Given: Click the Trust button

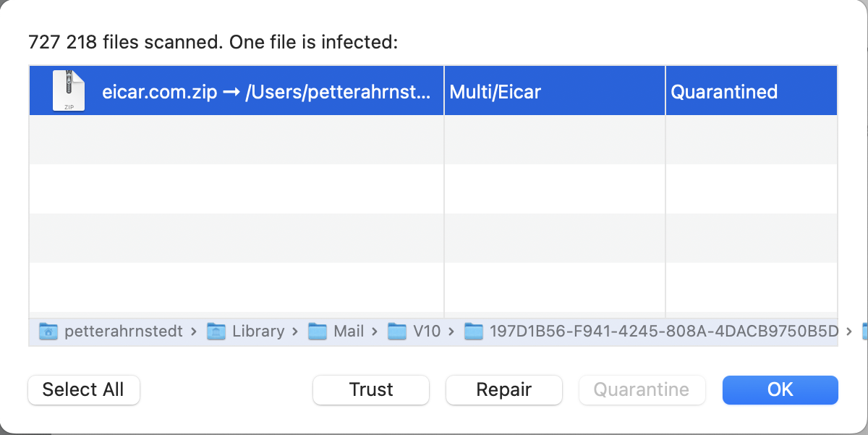Looking at the screenshot, I should 370,389.
